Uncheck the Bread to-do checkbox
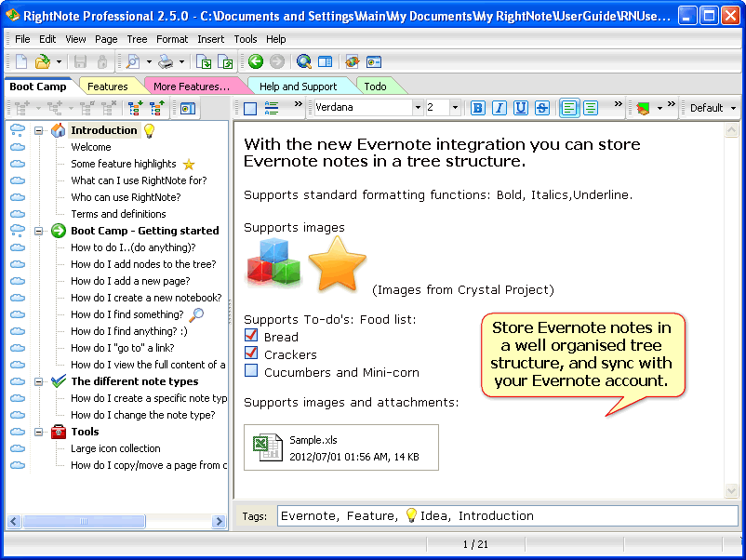This screenshot has height=560, width=746. coord(251,336)
